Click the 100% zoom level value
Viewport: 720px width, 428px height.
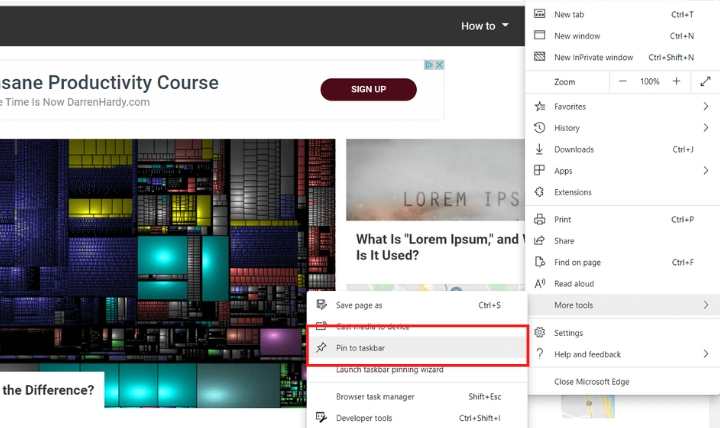[x=649, y=81]
